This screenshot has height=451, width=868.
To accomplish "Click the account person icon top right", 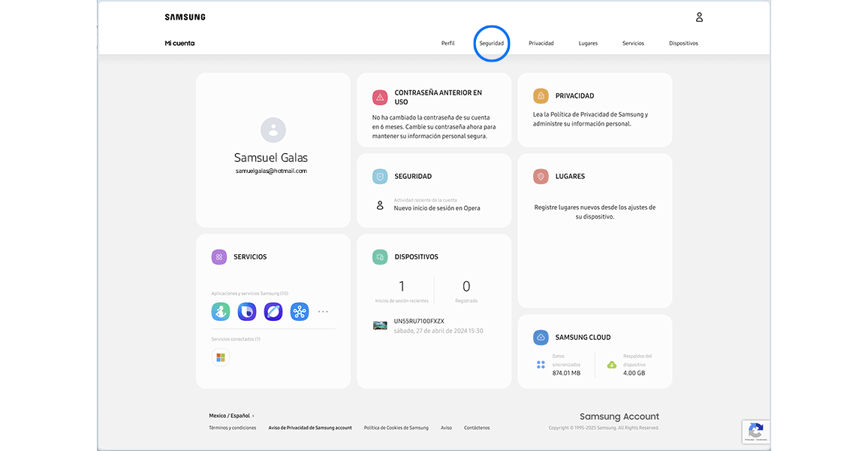I will [x=699, y=17].
